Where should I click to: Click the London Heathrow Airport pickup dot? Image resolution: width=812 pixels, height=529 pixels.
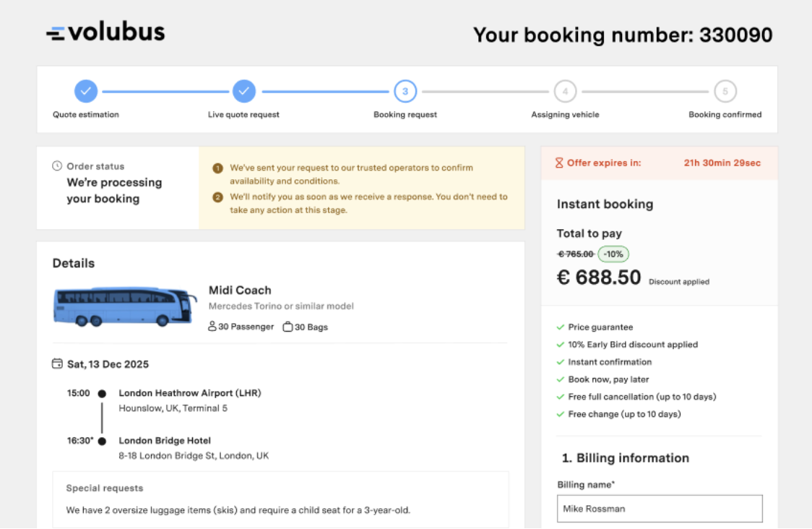[102, 394]
